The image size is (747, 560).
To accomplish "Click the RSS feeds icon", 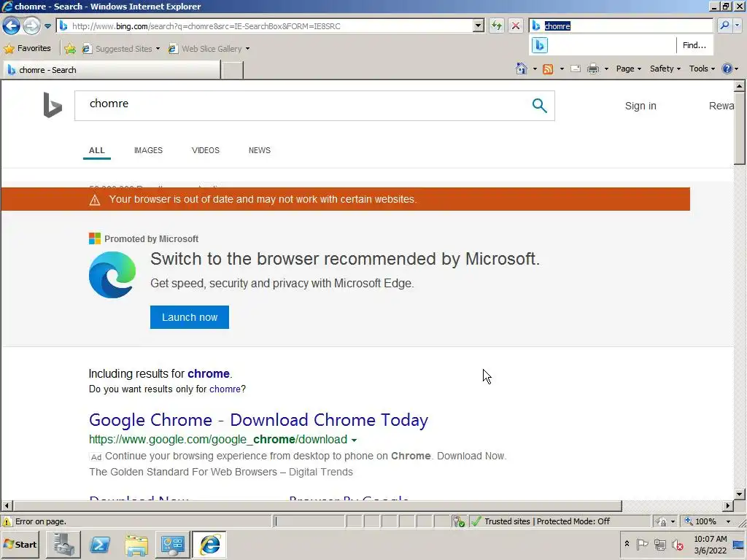I will point(548,69).
